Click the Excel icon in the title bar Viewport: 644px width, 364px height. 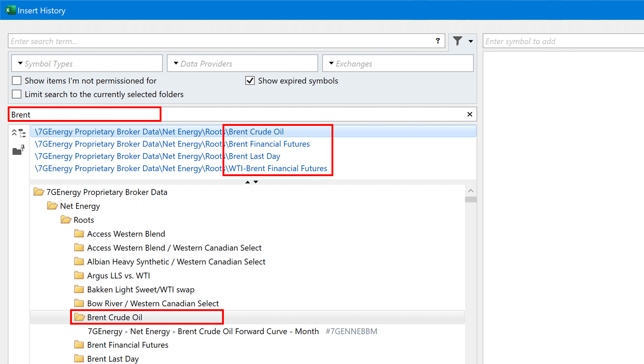[x=10, y=10]
